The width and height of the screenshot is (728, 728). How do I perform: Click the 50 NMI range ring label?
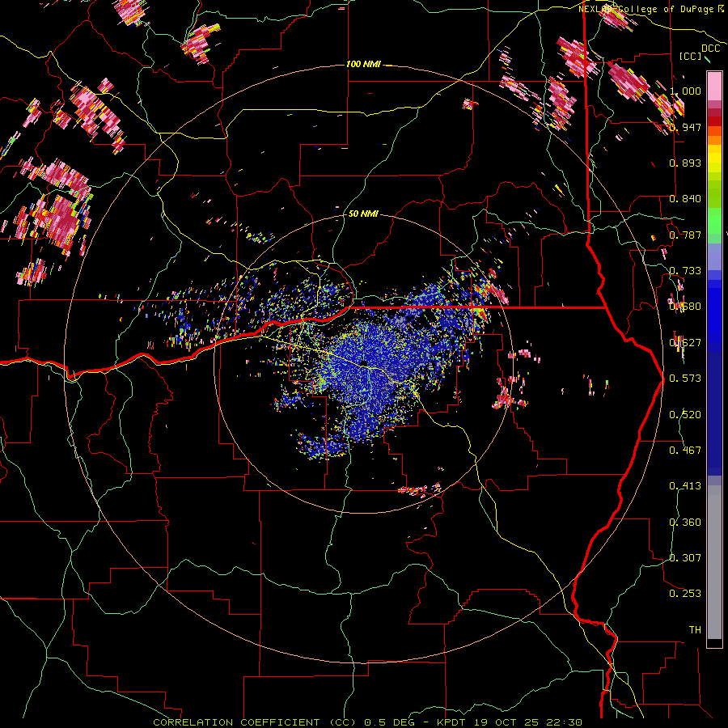point(363,214)
